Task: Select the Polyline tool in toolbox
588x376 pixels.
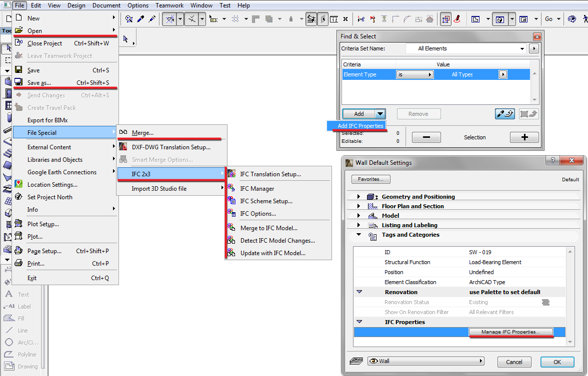Action: pos(23,355)
